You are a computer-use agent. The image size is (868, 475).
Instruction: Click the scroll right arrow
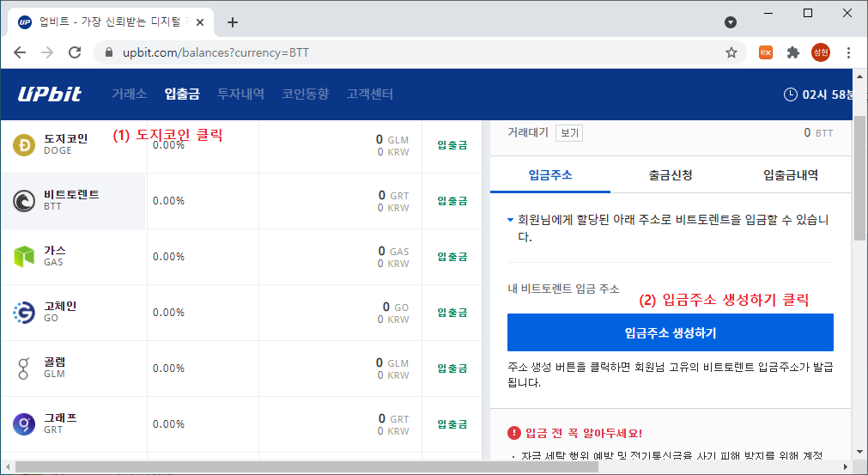click(x=846, y=467)
